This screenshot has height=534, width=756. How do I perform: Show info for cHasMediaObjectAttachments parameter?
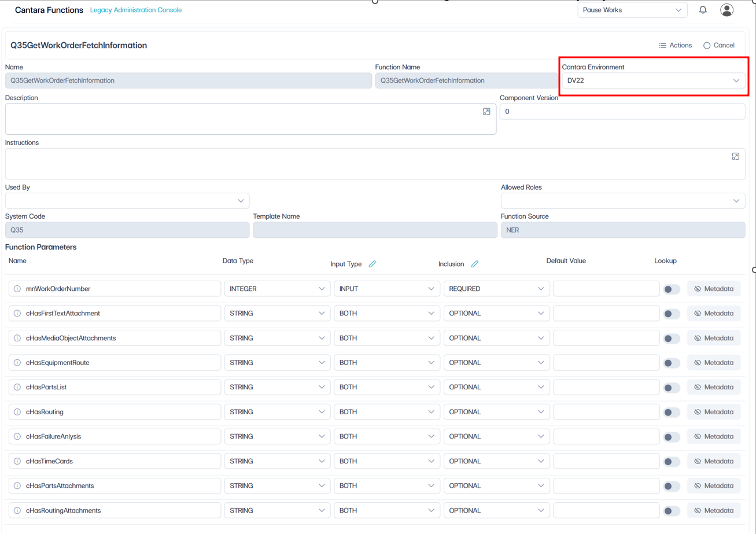pyautogui.click(x=17, y=338)
